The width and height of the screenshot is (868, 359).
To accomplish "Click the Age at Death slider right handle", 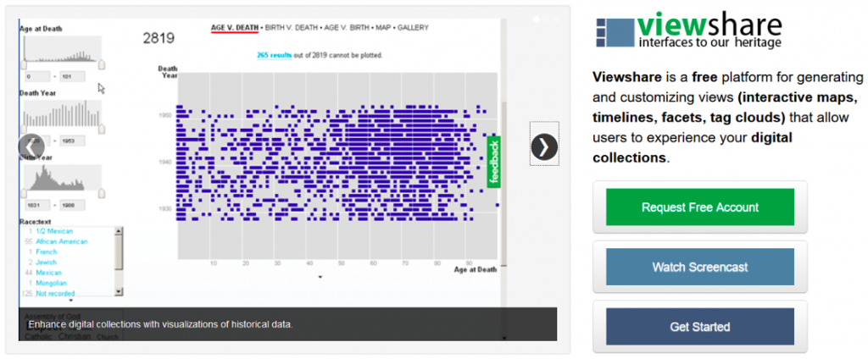I will pyautogui.click(x=102, y=64).
